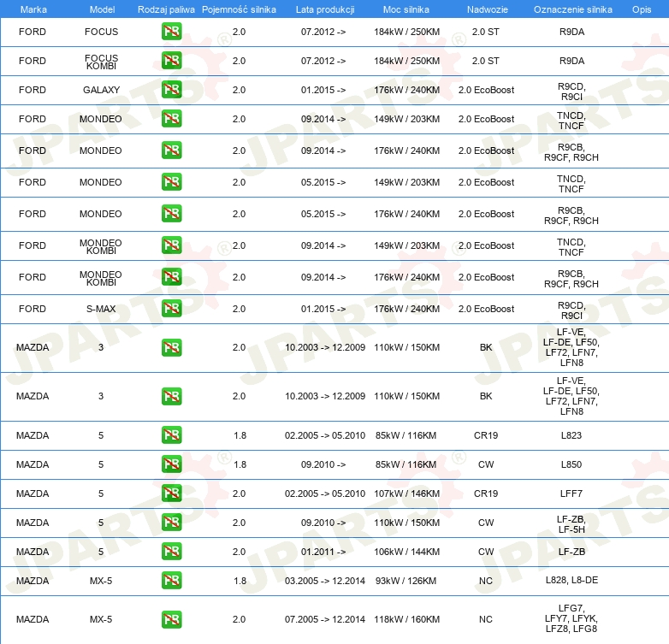Click the R9DA code in FOCUS KOMBI row

[571, 61]
